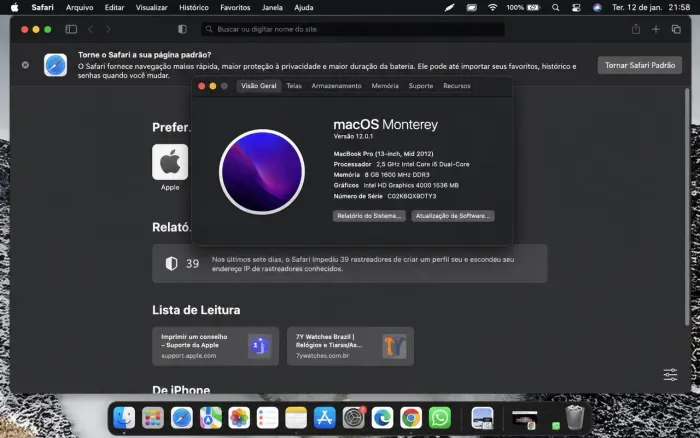Screen dimensions: 700x438
Task: Click the Safari Share toolbar icon
Action: pyautogui.click(x=636, y=29)
